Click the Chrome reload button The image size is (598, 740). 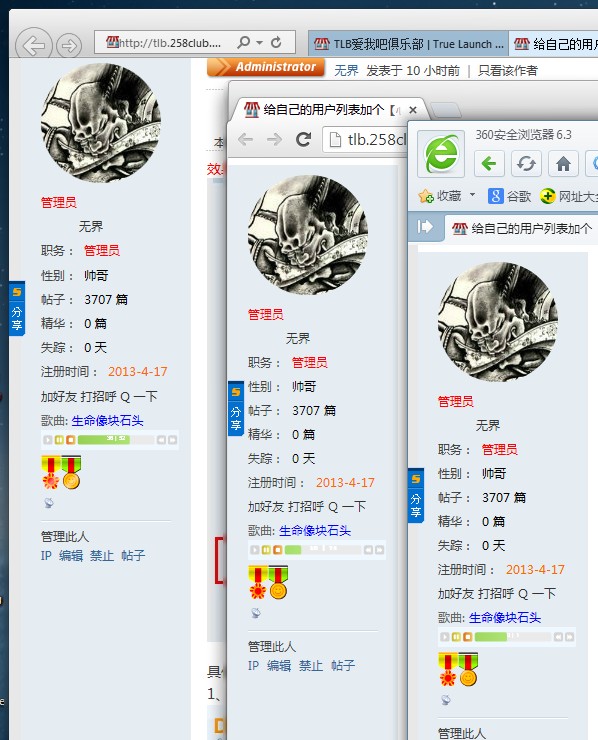303,139
